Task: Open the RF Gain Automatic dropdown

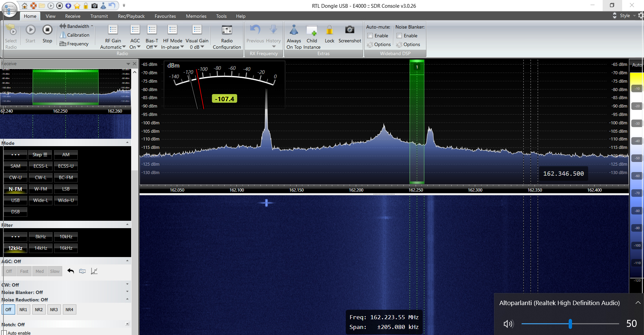Action: (x=113, y=47)
